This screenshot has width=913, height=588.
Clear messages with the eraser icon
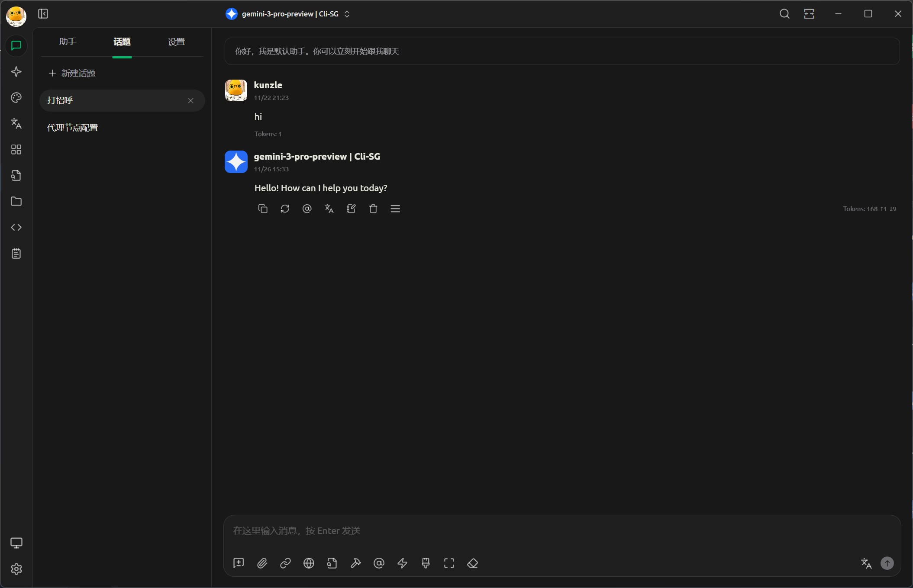(x=472, y=563)
